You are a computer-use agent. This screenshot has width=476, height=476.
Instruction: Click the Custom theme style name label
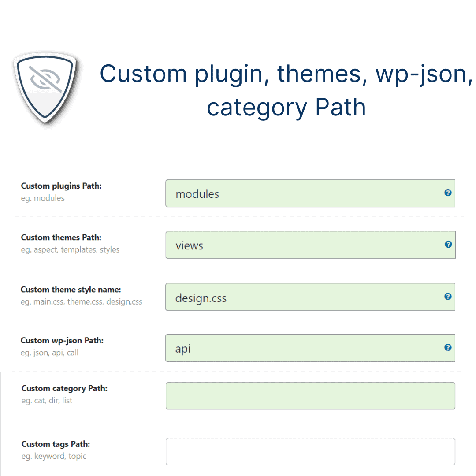[x=71, y=290]
